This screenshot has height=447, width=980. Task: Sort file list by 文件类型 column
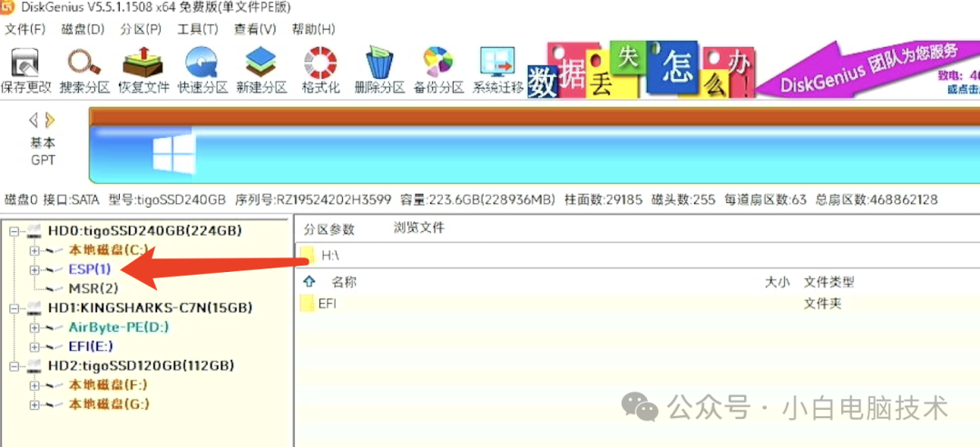tap(828, 282)
